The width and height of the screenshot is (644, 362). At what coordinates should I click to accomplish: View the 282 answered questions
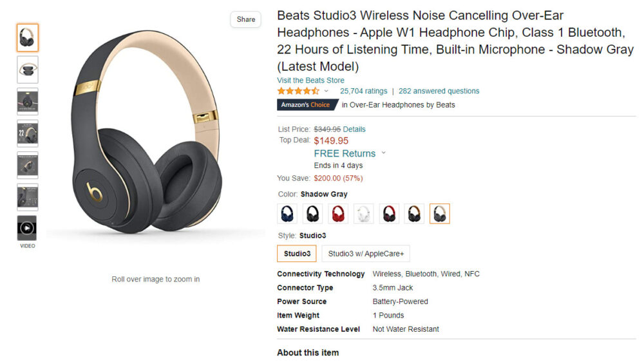439,91
